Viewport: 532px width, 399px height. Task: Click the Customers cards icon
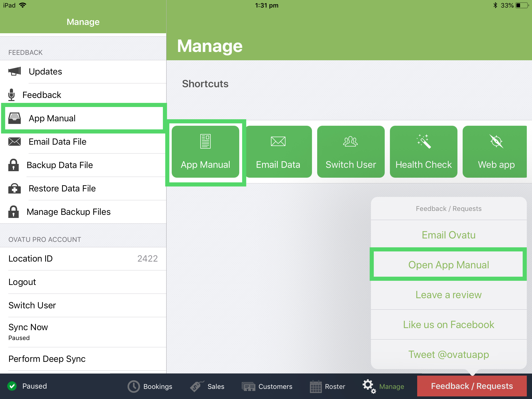pos(249,387)
